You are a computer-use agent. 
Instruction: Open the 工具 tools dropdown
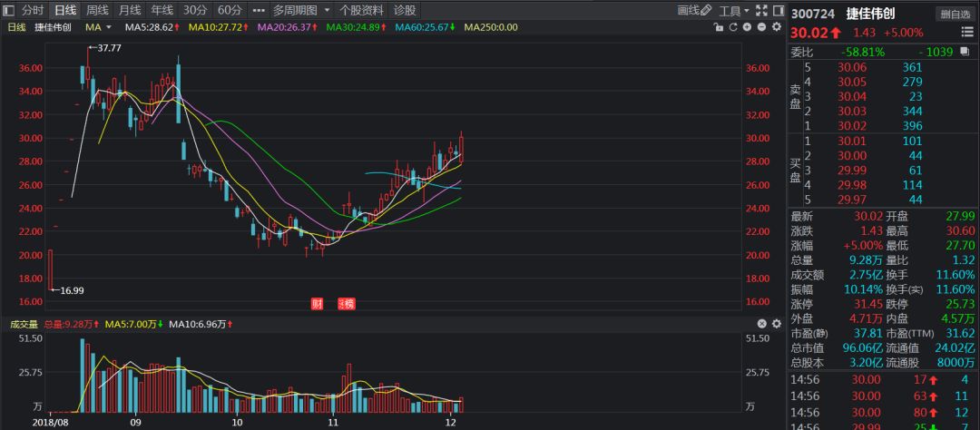(x=734, y=11)
